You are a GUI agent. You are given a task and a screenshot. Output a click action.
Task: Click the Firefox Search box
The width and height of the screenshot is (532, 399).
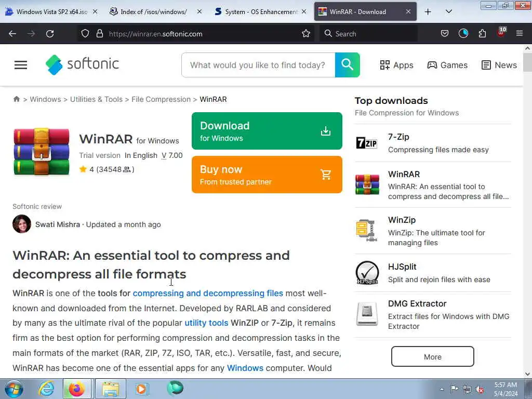368,34
